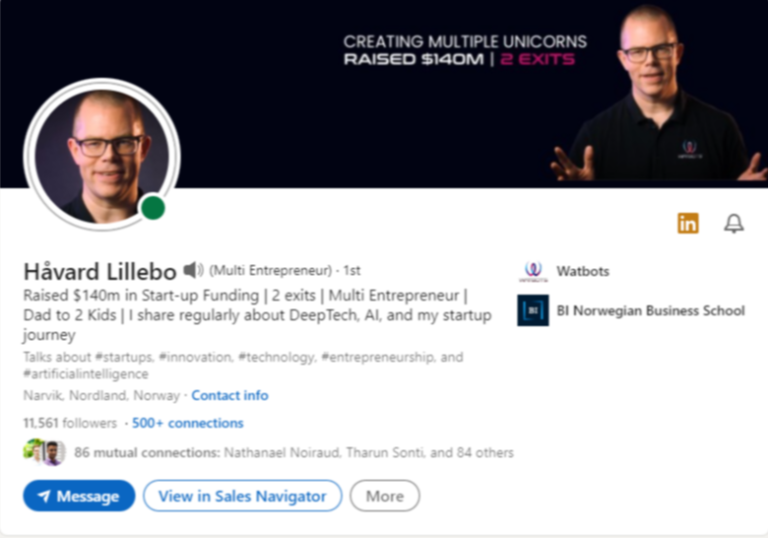Image resolution: width=768 pixels, height=538 pixels.
Task: Click the Watbots company name
Action: [583, 271]
